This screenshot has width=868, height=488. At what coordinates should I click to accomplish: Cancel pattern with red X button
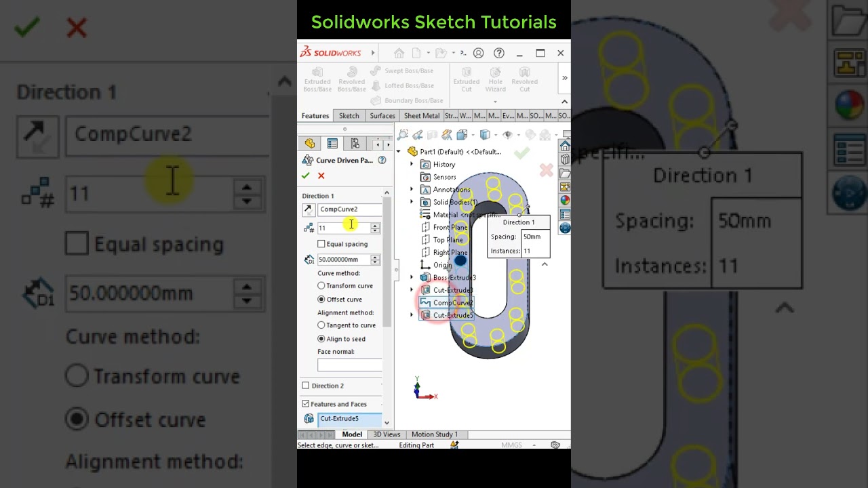point(321,176)
